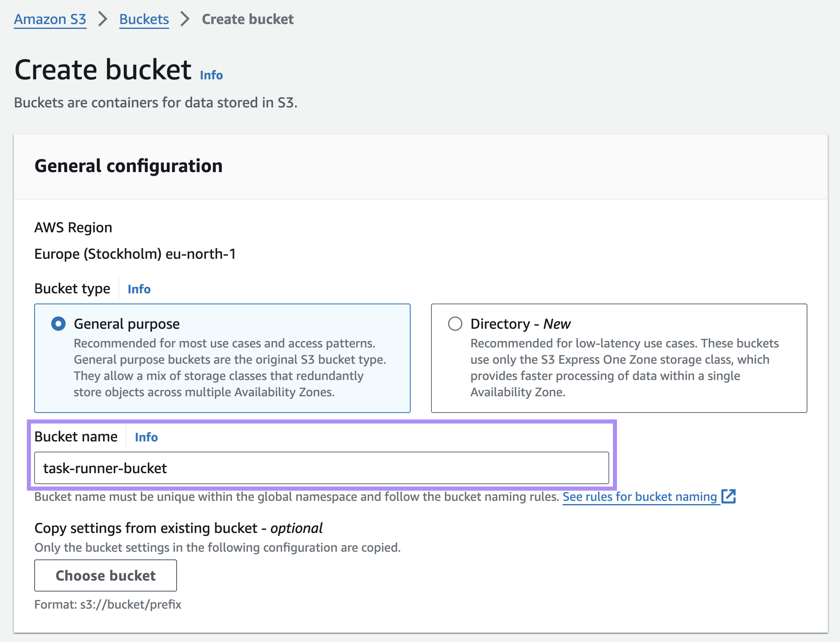Navigate to Buckets via breadcrumb
Screen dimensions: 840x642
click(144, 19)
